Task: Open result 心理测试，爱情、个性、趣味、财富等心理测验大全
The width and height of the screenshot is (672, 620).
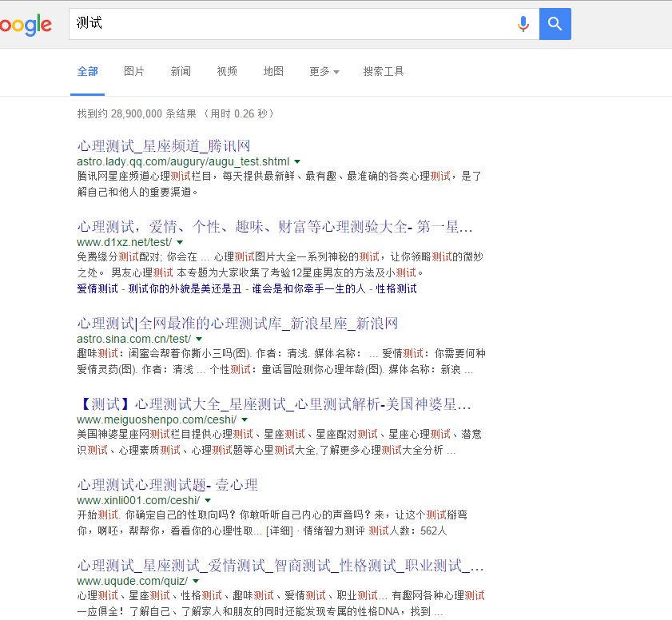Action: (x=275, y=227)
